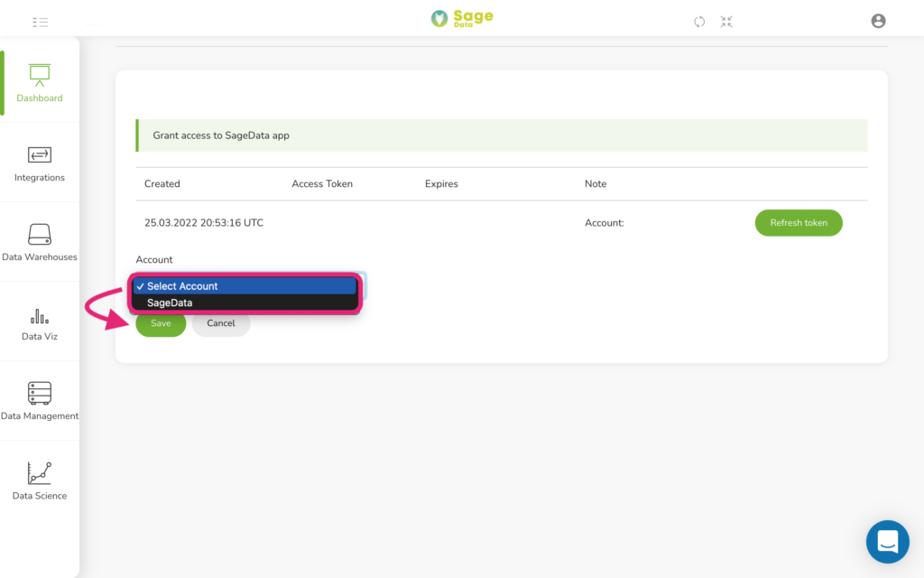
Task: Open the Data Viz bar chart icon
Action: (40, 316)
